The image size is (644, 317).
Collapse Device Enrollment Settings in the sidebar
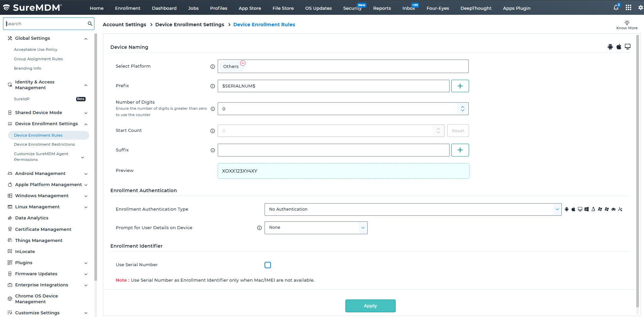[x=86, y=124]
